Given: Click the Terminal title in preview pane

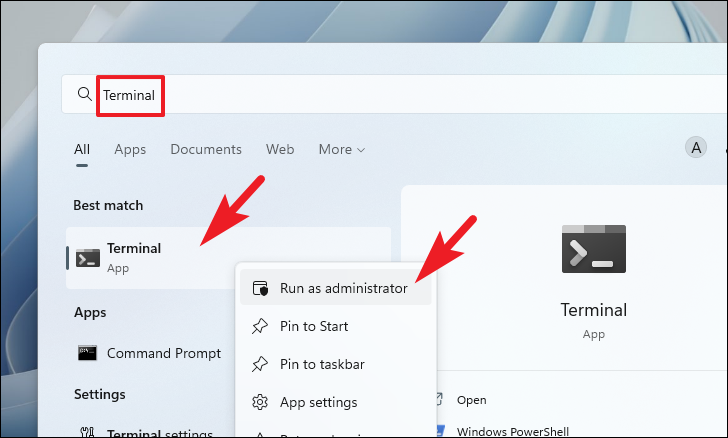Looking at the screenshot, I should [x=593, y=310].
